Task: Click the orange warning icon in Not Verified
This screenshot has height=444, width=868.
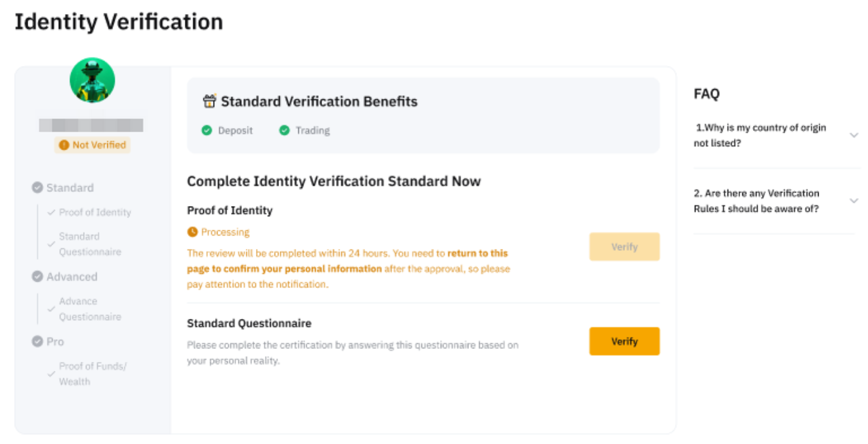Action: pyautogui.click(x=64, y=145)
